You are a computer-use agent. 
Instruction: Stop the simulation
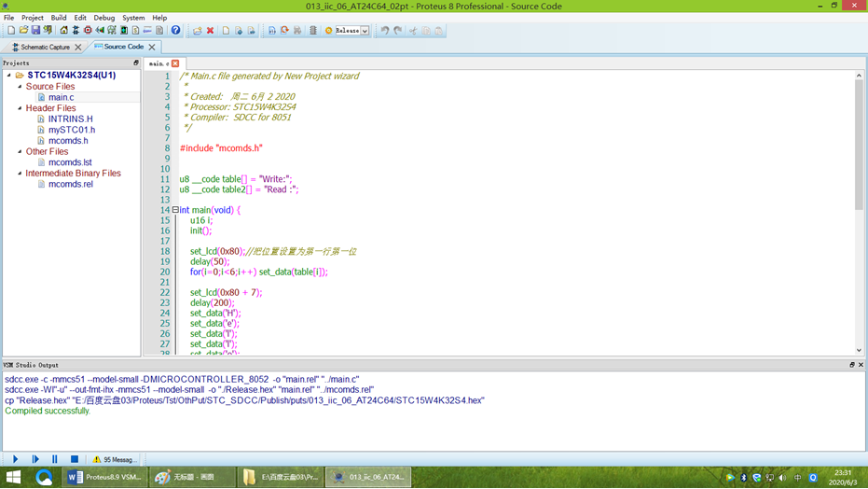click(x=75, y=459)
